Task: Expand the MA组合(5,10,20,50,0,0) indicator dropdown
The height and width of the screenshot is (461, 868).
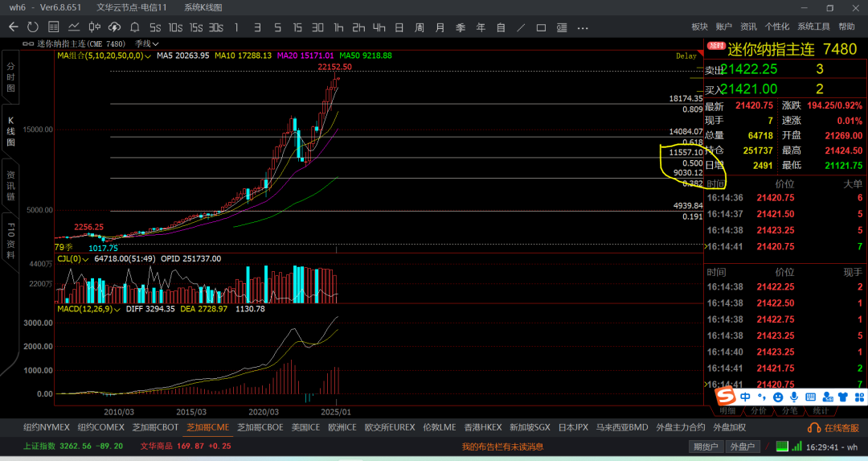Action: click(x=104, y=56)
